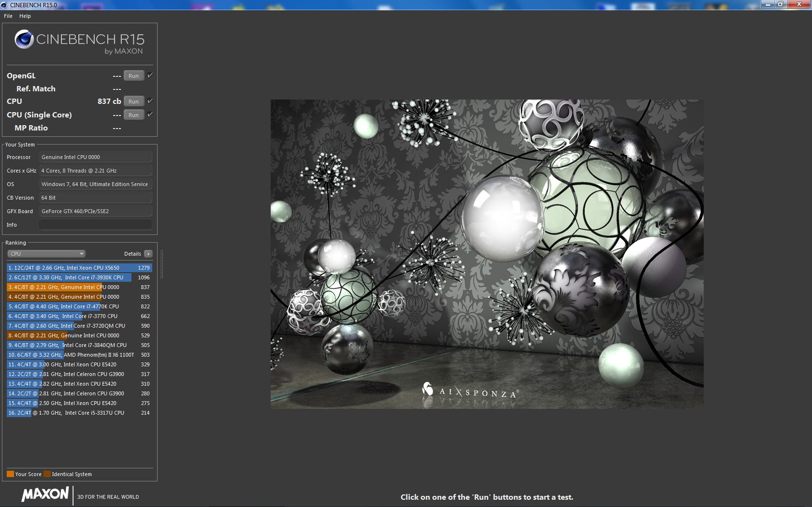The image size is (812, 507).
Task: Select ranking row 11 Xeon E5420 at 3.00 GHz
Action: point(79,364)
